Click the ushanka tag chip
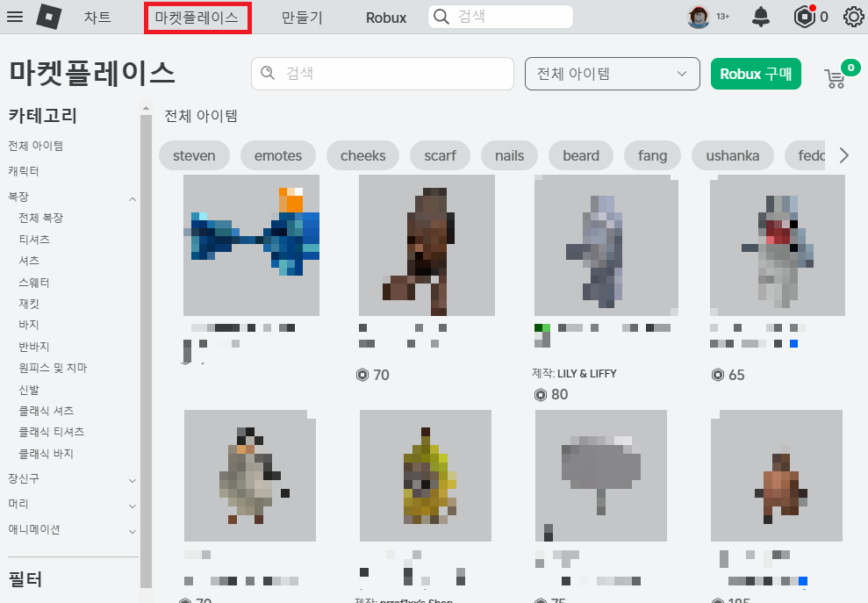The width and height of the screenshot is (868, 603). (732, 155)
